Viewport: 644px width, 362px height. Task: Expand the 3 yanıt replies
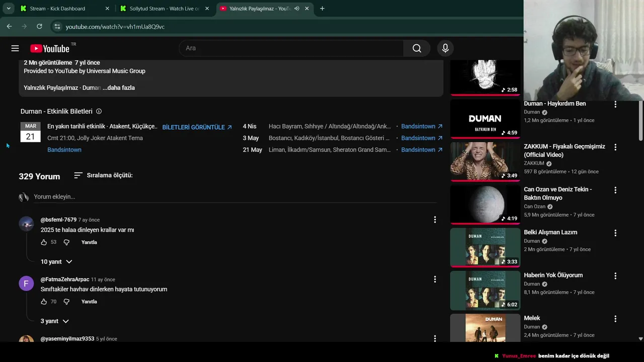click(x=54, y=321)
